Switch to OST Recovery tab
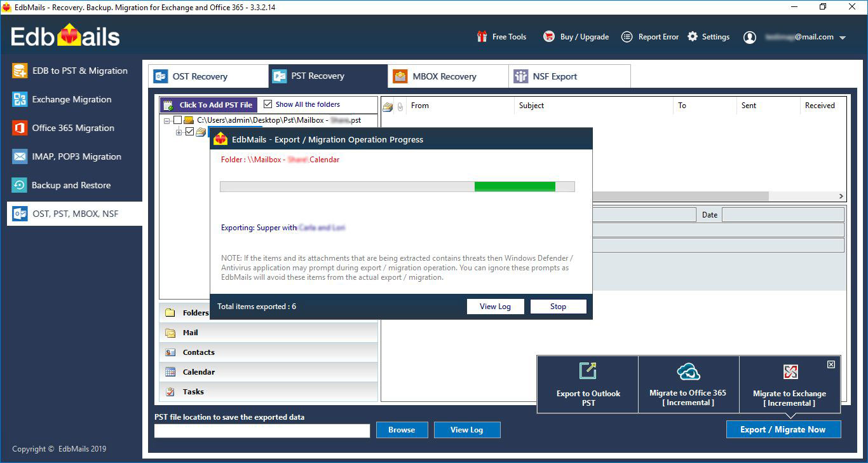 pos(208,76)
